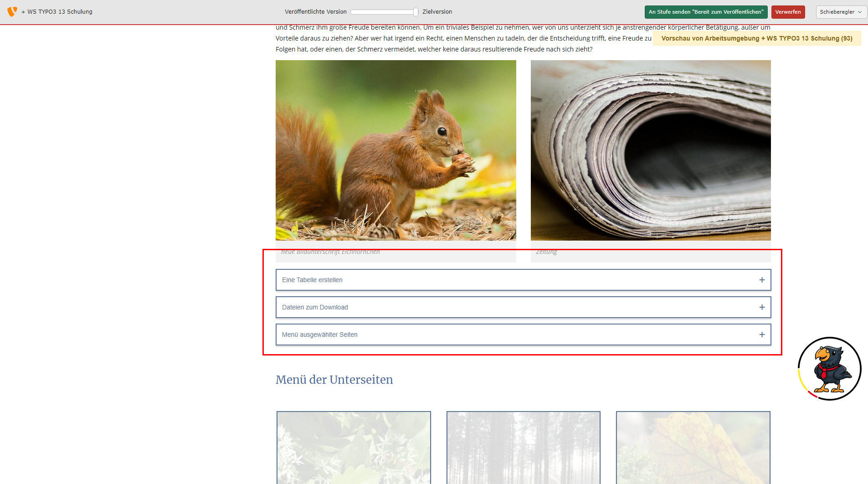Image resolution: width=868 pixels, height=484 pixels.
Task: Open the rolled newspaper image
Action: (x=651, y=150)
